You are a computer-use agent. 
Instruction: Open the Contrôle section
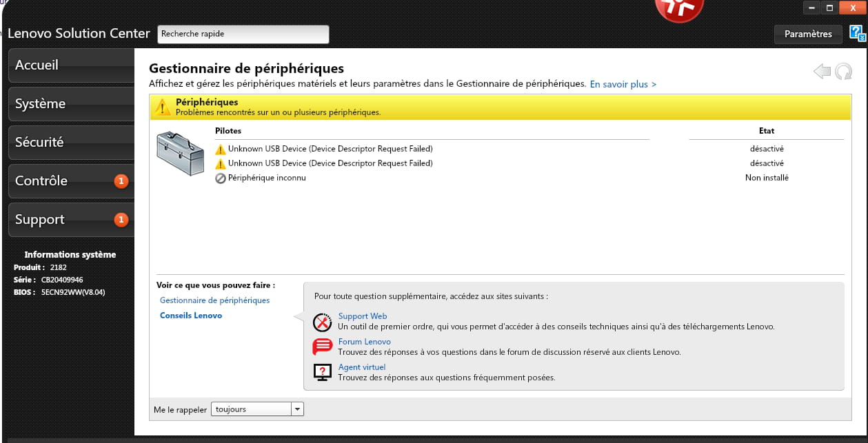[71, 181]
